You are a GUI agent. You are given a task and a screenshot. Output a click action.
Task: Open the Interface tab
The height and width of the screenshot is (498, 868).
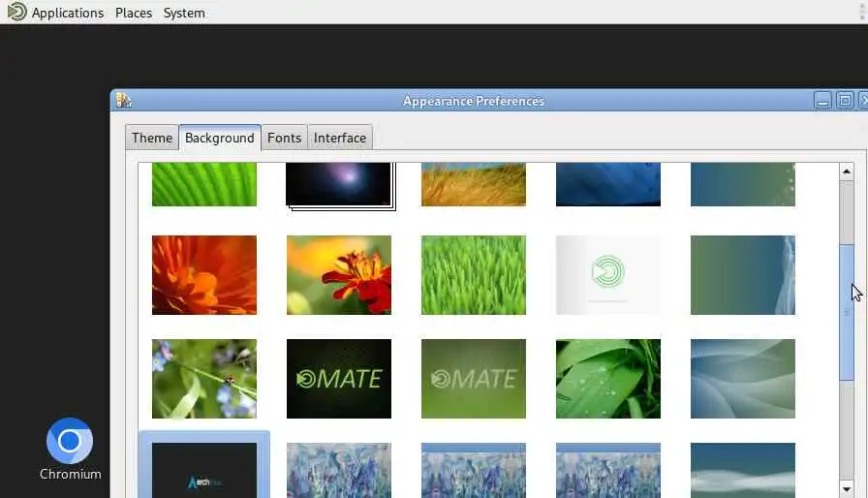click(340, 138)
